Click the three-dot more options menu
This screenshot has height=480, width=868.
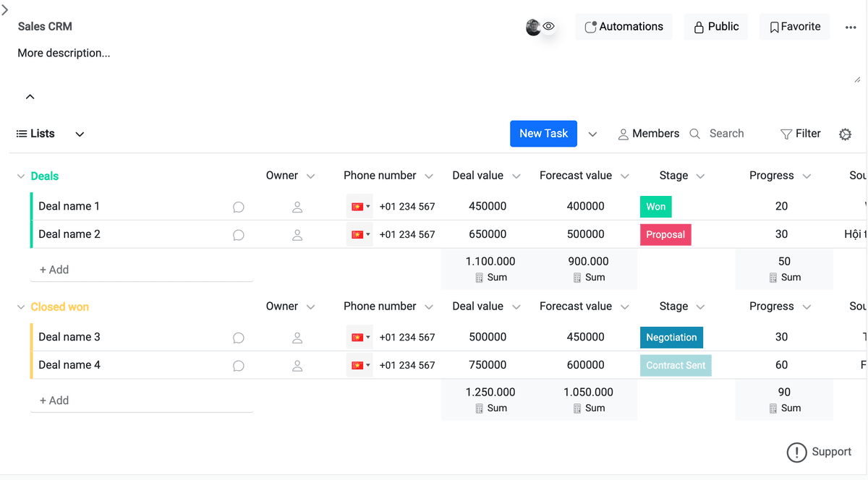click(x=851, y=27)
